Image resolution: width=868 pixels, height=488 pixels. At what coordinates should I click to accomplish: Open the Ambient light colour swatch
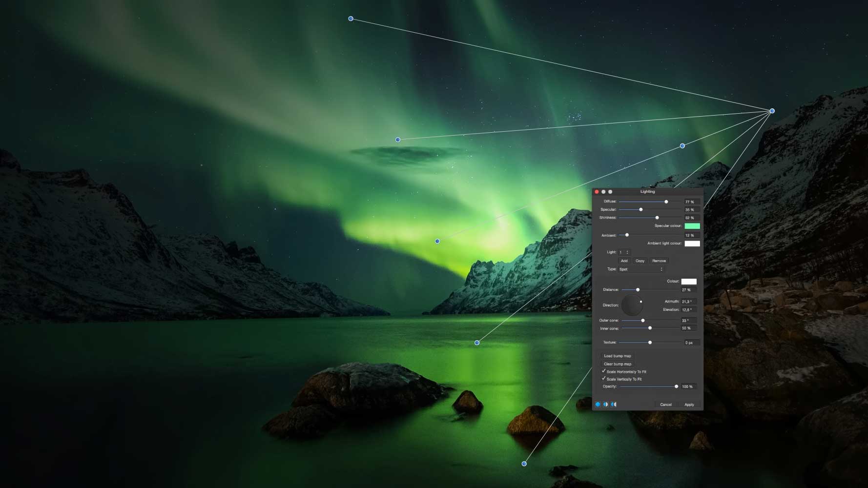point(692,244)
